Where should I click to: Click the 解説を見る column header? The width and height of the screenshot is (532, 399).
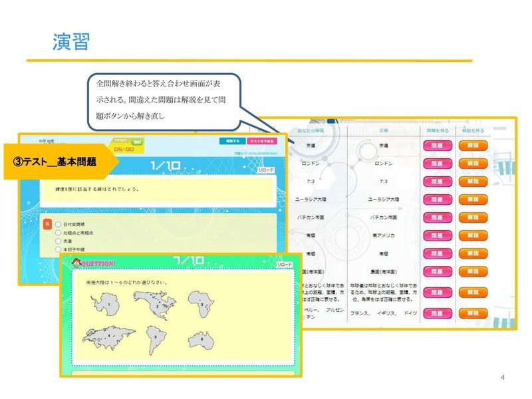click(473, 130)
